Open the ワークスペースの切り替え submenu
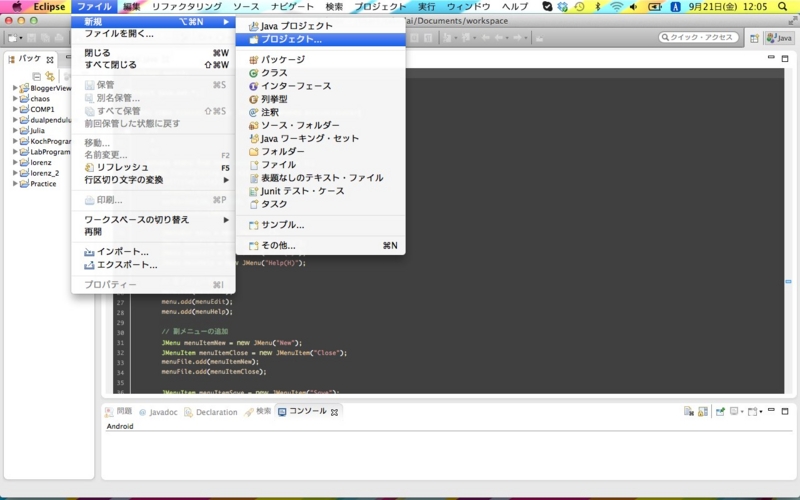Viewport: 800px width, 500px height. point(153,220)
